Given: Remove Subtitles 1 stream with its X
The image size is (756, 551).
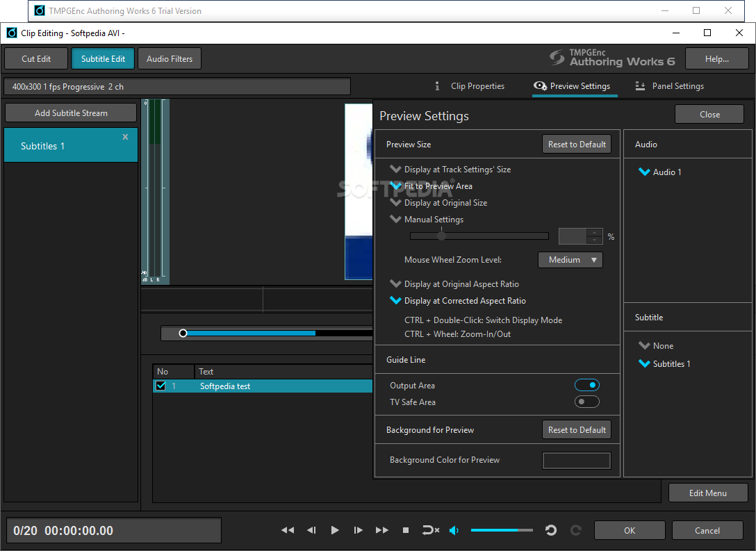Looking at the screenshot, I should click(125, 137).
